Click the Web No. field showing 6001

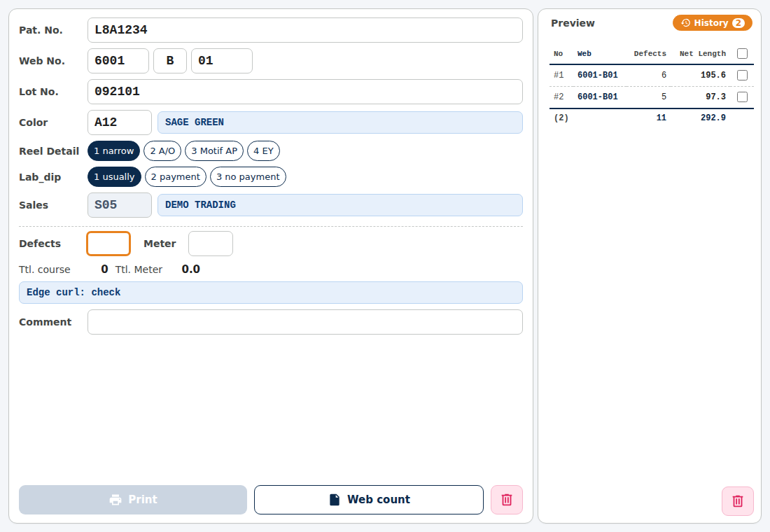click(x=118, y=61)
